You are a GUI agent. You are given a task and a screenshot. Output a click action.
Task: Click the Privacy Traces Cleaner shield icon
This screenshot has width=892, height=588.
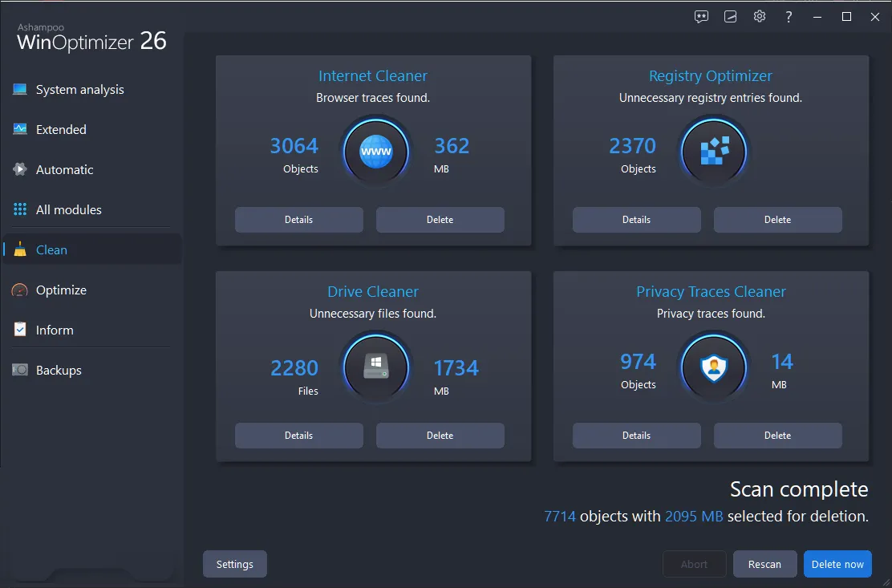pos(713,367)
